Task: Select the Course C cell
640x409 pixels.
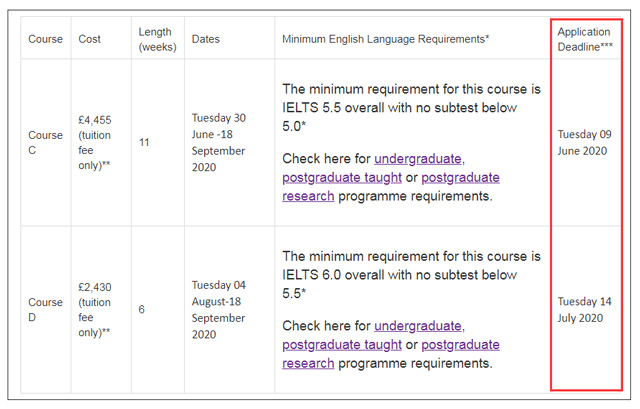Action: coord(45,142)
